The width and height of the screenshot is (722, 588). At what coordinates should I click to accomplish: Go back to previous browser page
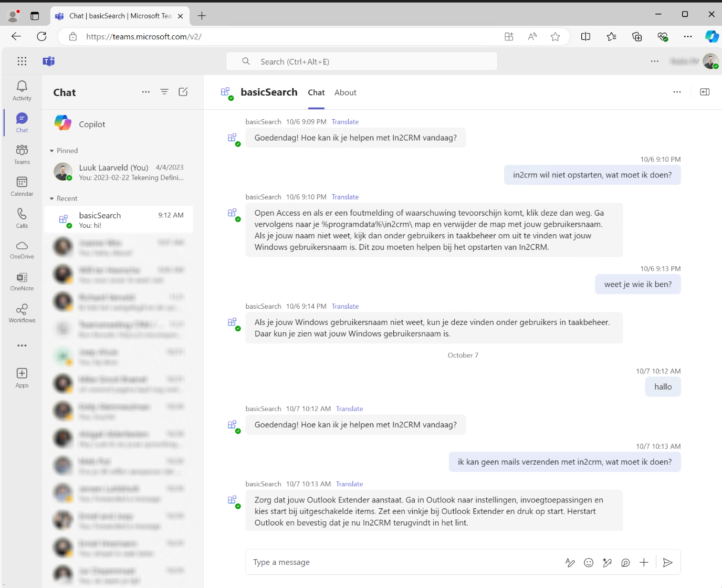[x=16, y=36]
